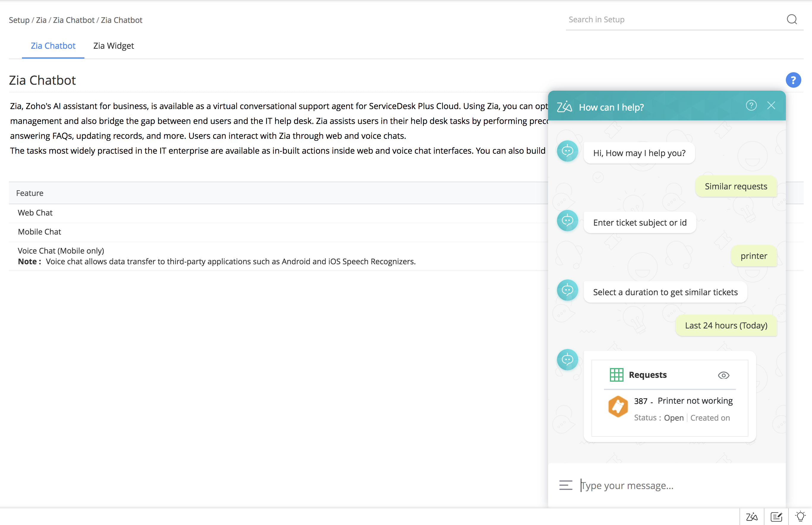Open the Printer not working request
This screenshot has height=525, width=812.
(695, 401)
